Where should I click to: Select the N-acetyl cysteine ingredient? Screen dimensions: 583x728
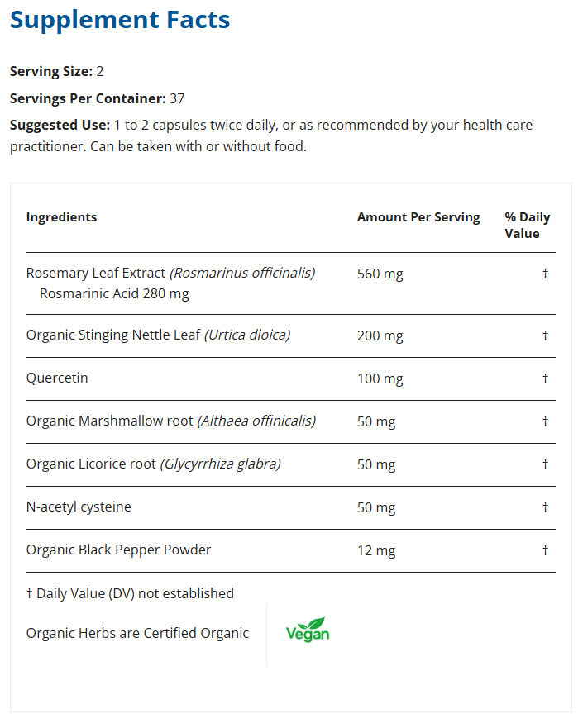(x=79, y=507)
